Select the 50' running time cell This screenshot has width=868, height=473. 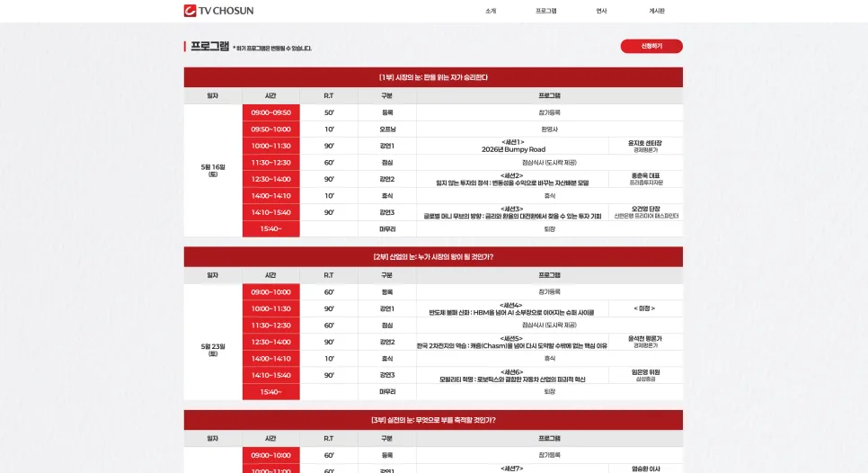click(x=329, y=112)
